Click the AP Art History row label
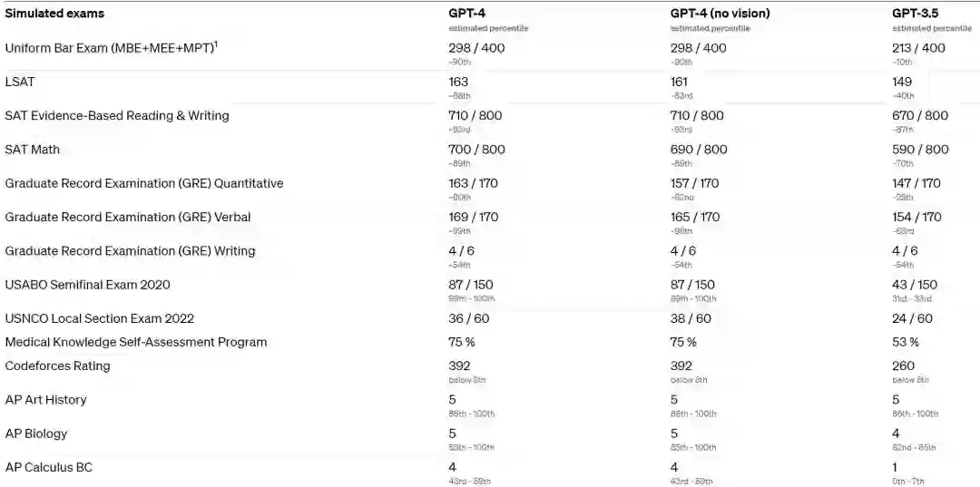This screenshot has height=487, width=980. (45, 400)
